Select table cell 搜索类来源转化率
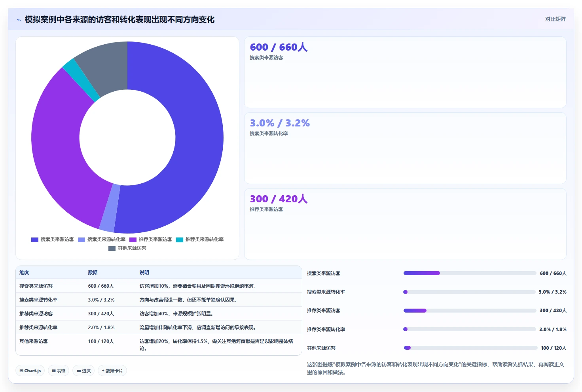582x392 pixels. 38,300
